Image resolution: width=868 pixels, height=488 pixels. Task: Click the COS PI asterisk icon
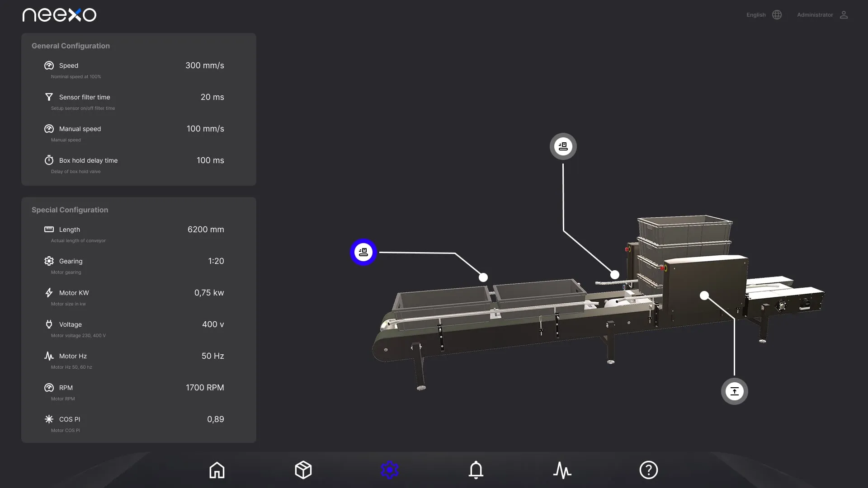point(49,419)
